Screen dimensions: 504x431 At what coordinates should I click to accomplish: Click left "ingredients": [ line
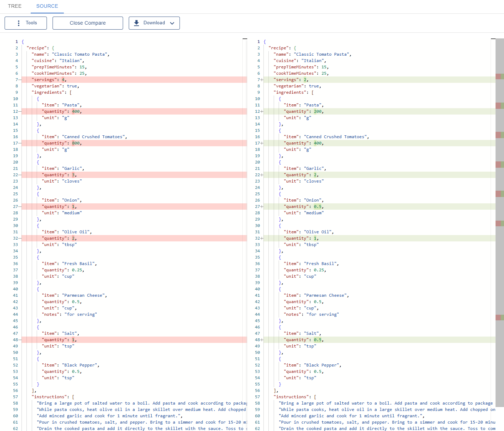click(52, 92)
